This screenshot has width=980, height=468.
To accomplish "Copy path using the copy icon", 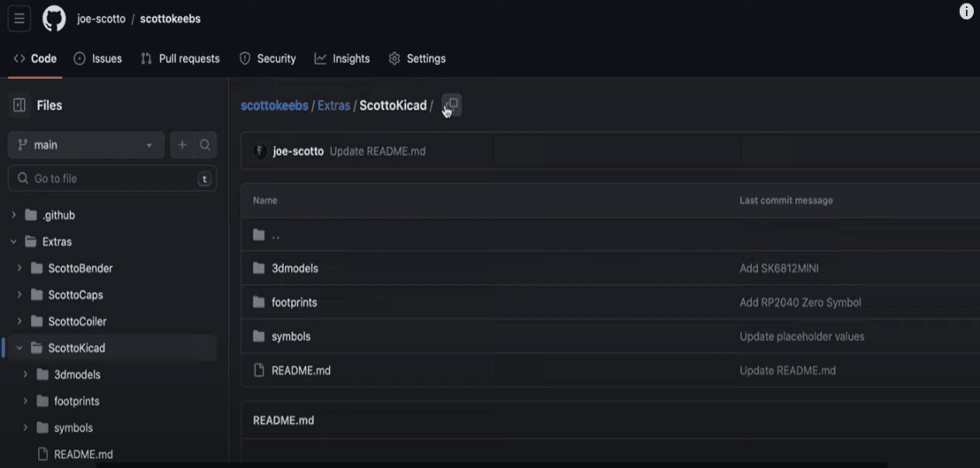I will pos(451,105).
